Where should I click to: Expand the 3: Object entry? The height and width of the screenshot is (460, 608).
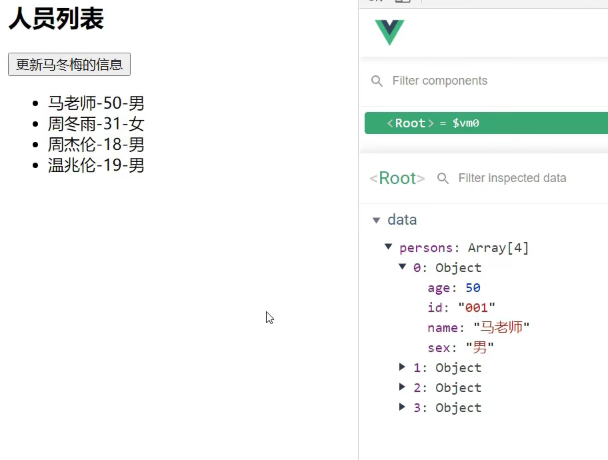(x=402, y=408)
